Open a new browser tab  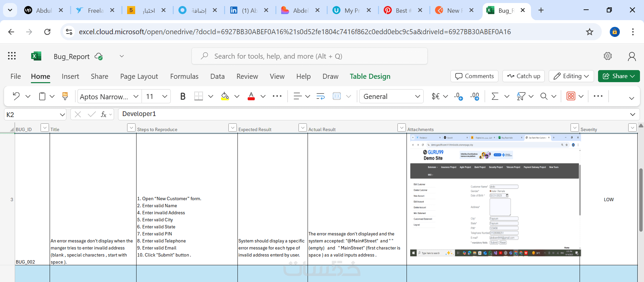pos(541,10)
